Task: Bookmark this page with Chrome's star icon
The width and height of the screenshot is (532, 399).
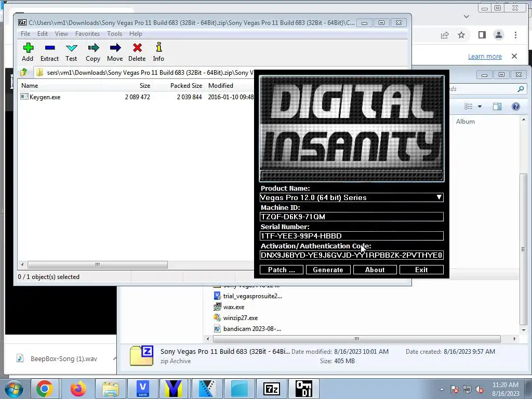Action: [461, 35]
